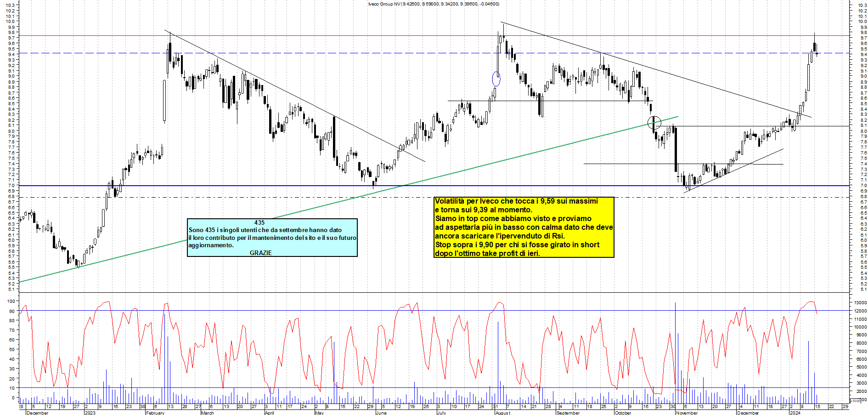Click the 'March' month label on the time axis
The image size is (868, 415).
pyautogui.click(x=208, y=413)
